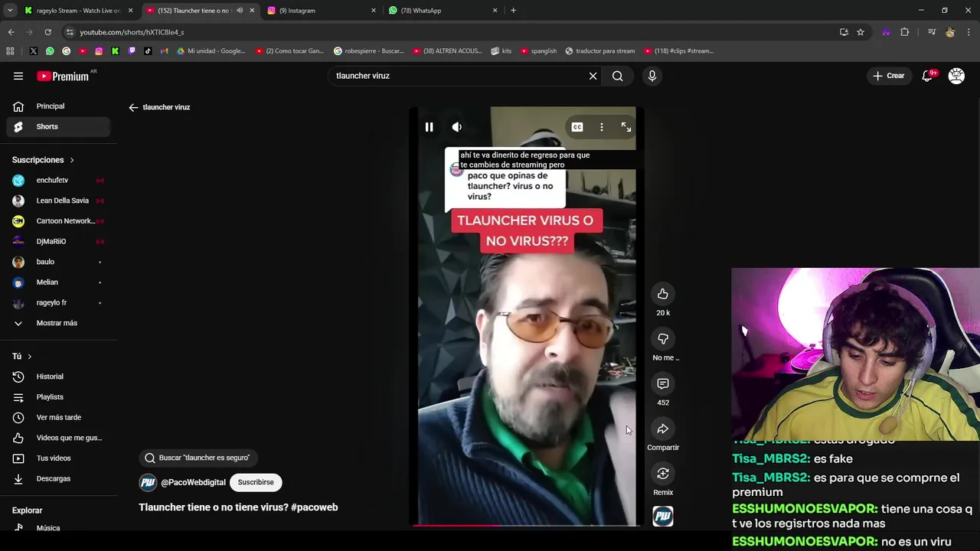Open a new browser tab

(x=513, y=11)
